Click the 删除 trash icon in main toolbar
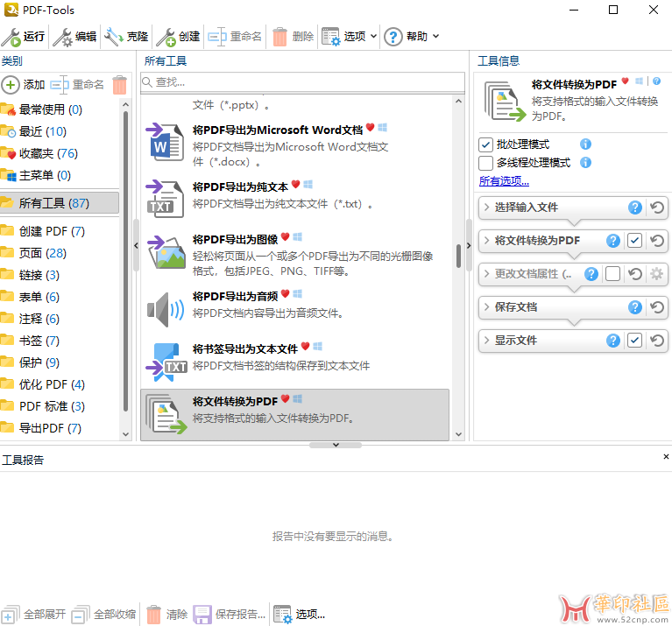This screenshot has height=626, width=672. tap(279, 37)
